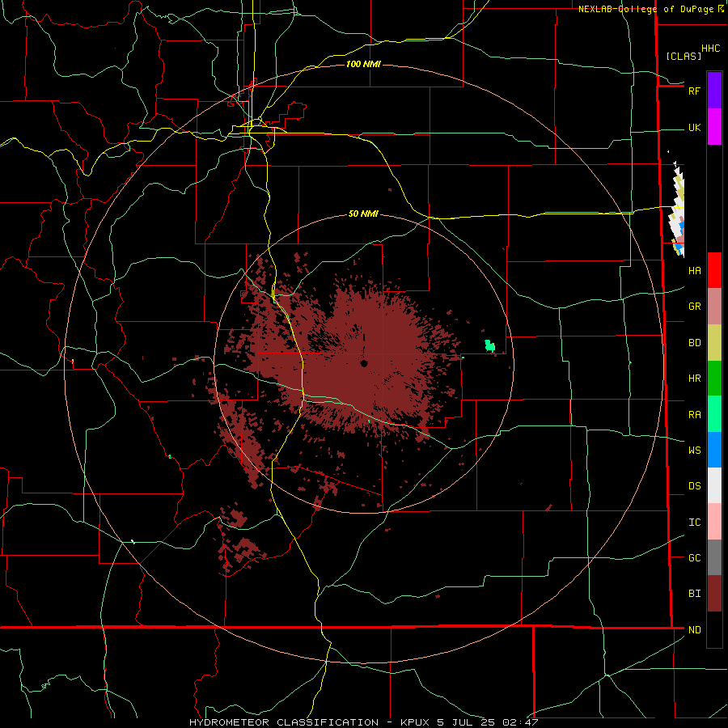Screen dimensions: 728x728
Task: Click the 50 NMI range ring label
Action: pyautogui.click(x=363, y=214)
